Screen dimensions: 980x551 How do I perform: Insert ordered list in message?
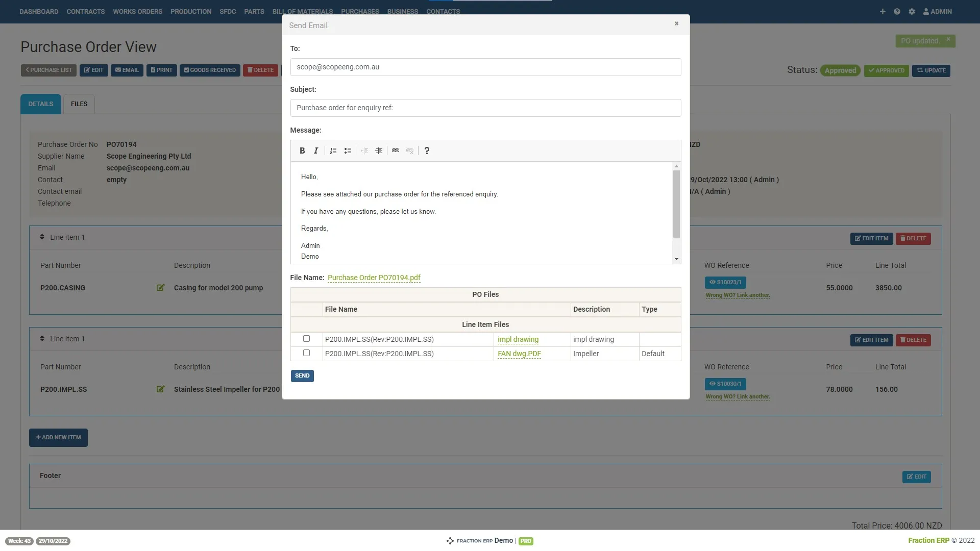[x=333, y=151]
